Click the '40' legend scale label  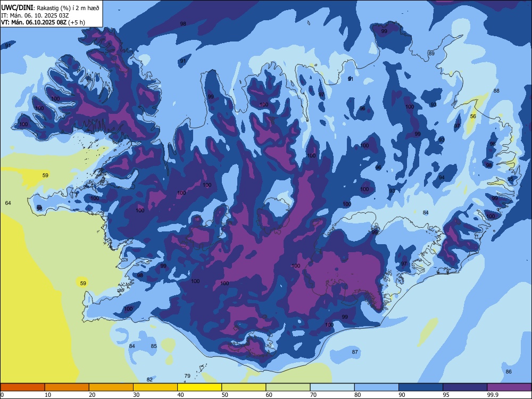[x=180, y=395]
